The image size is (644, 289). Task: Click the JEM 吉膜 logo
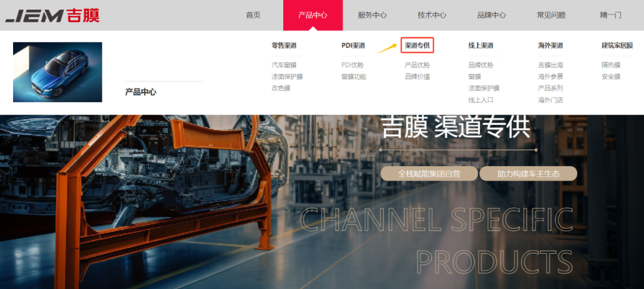(x=52, y=16)
